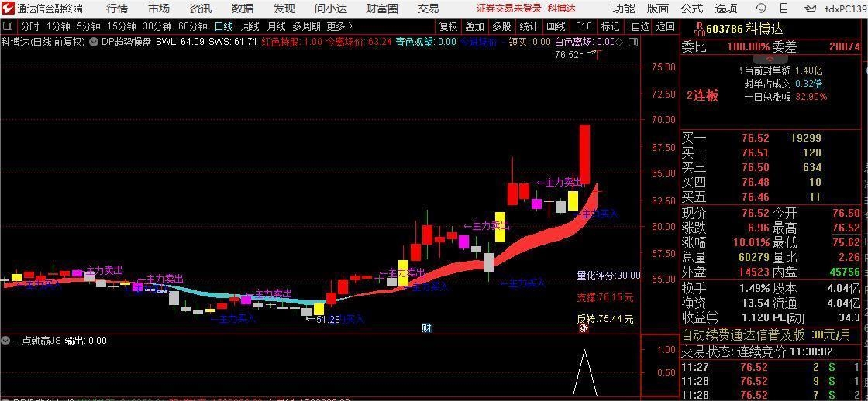Open the 数据 menu
Screen dimensions: 868x401
pyautogui.click(x=243, y=9)
